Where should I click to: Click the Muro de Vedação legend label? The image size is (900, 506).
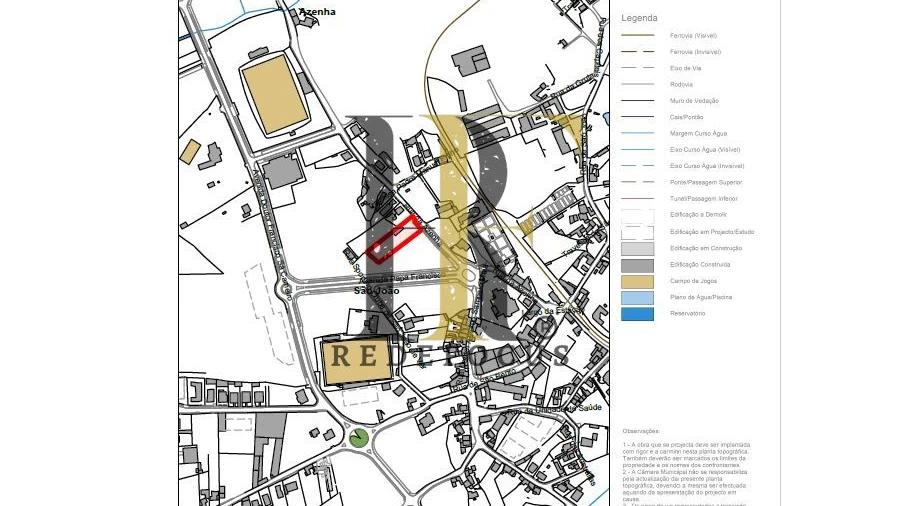694,101
